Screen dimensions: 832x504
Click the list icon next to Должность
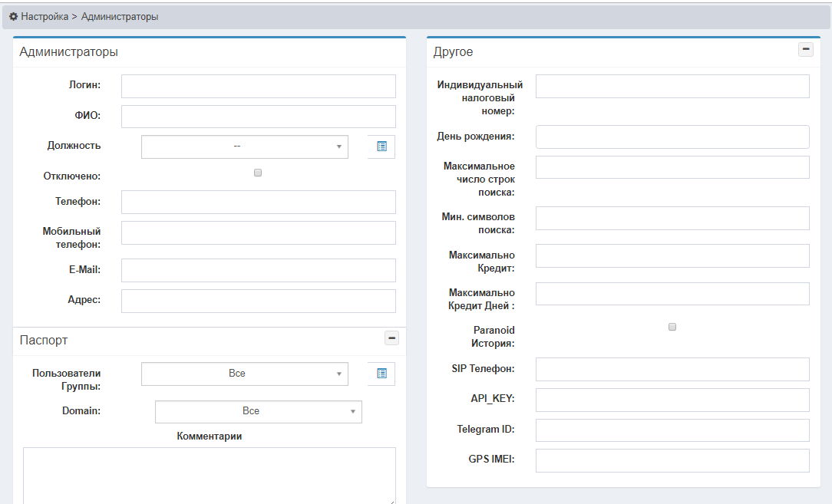pos(381,147)
